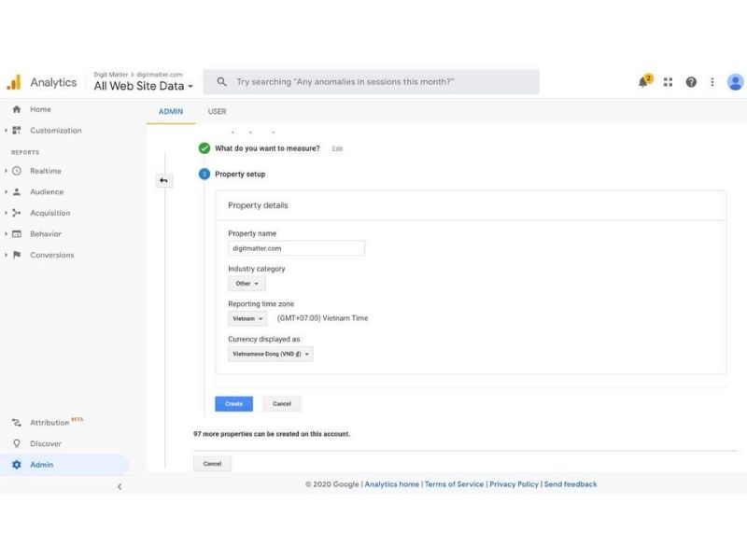Viewport: 747px width, 560px height.
Task: Click the Property name input field
Action: point(296,248)
